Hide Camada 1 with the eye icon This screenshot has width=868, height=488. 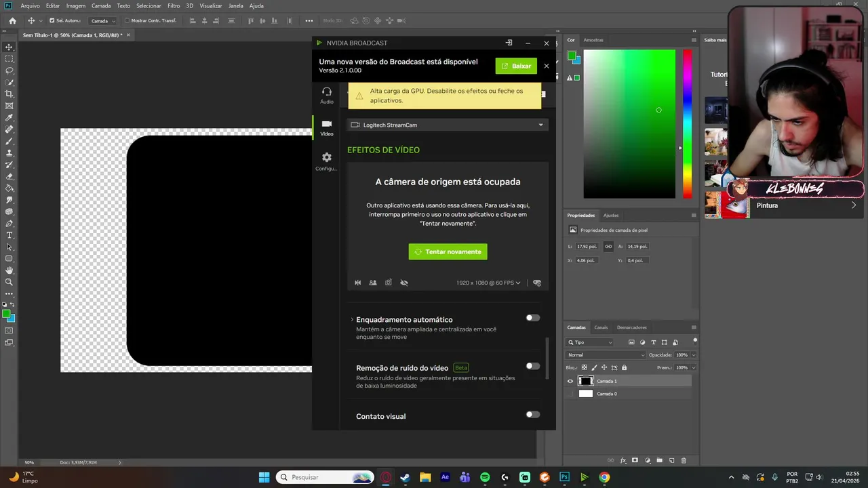570,381
